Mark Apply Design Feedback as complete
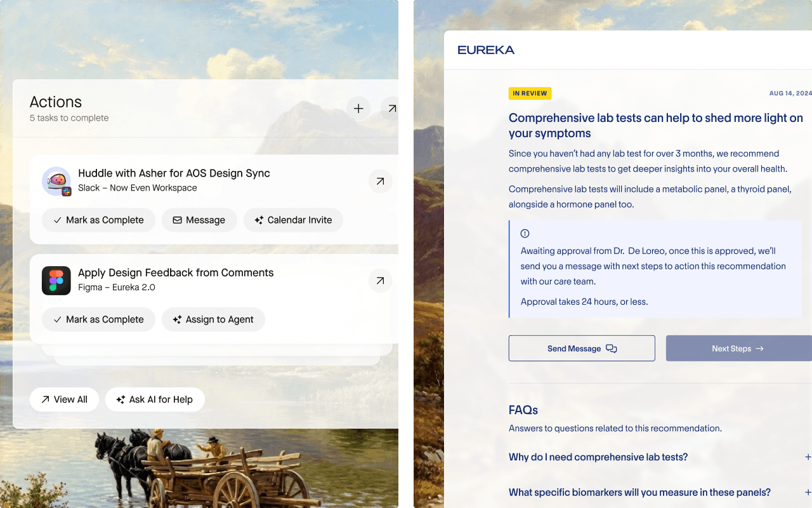This screenshot has width=812, height=508. pyautogui.click(x=98, y=319)
